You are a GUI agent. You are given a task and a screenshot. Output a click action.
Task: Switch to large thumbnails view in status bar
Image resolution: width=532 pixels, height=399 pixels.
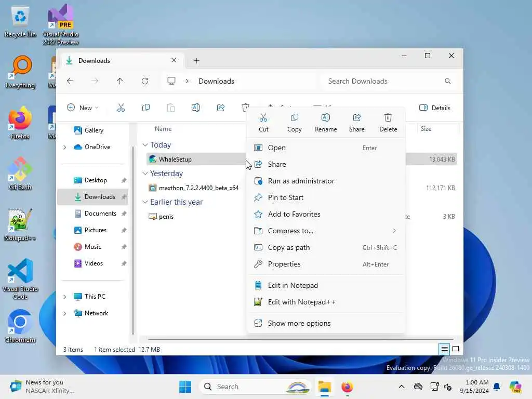[456, 349]
